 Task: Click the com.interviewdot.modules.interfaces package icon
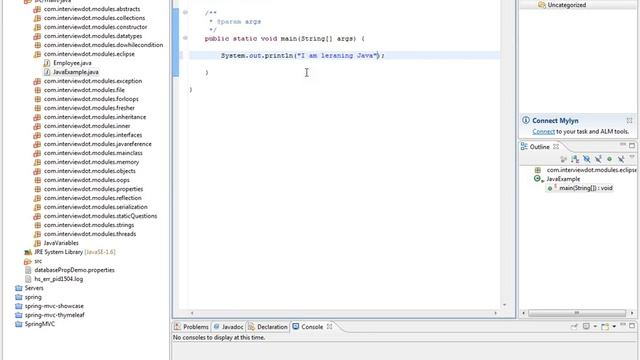(37, 135)
